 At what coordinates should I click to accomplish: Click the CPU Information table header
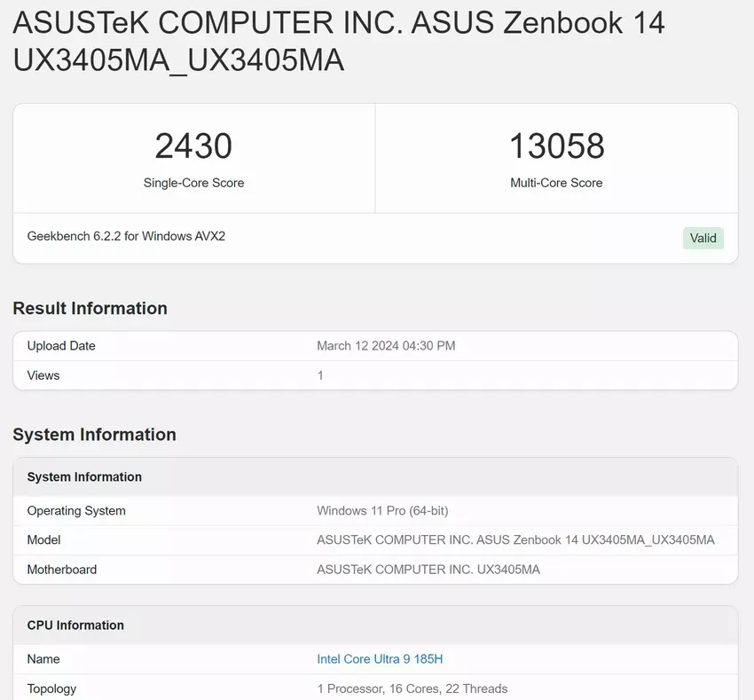[75, 625]
